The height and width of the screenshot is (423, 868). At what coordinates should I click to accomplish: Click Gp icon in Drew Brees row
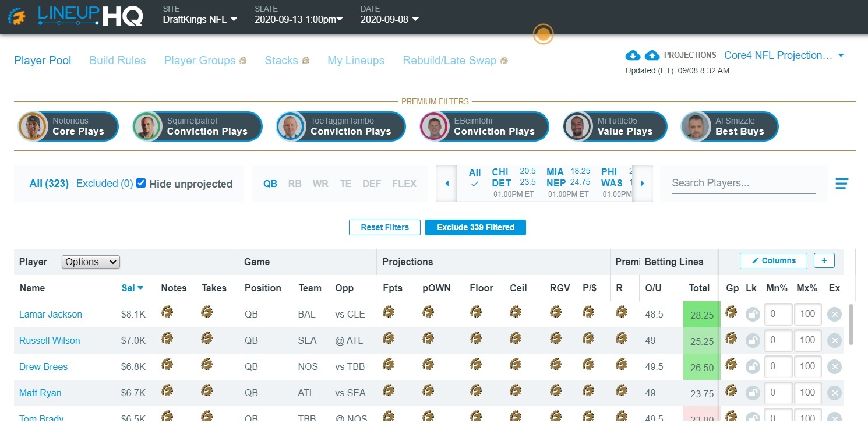[731, 365]
